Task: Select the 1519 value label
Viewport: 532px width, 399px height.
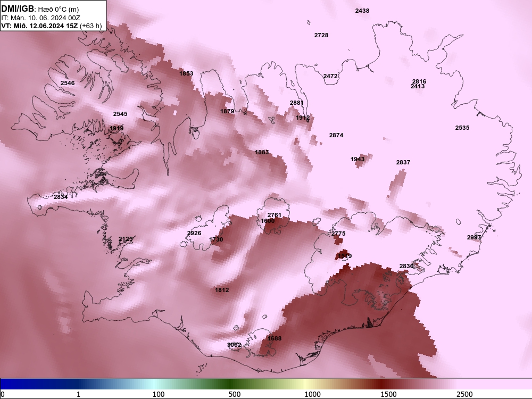Action: click(x=345, y=256)
